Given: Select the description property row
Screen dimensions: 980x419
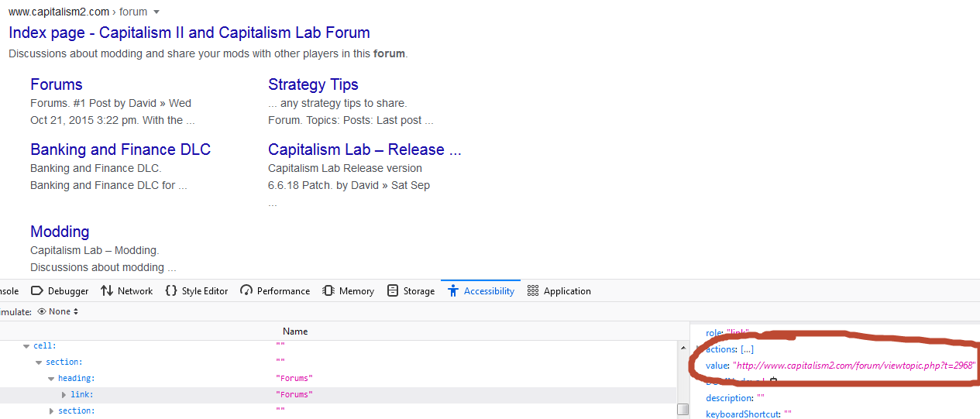Looking at the screenshot, I should [x=734, y=398].
